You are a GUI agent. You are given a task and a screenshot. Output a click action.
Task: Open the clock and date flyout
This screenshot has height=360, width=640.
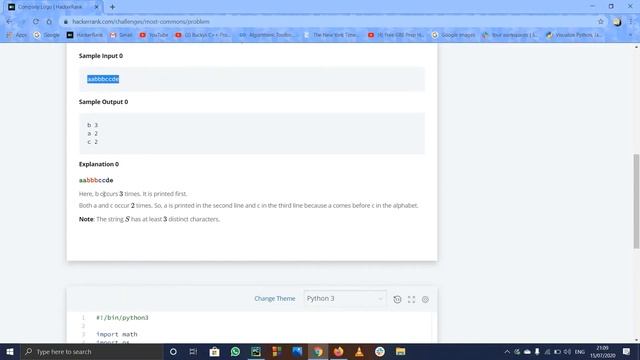tap(602, 351)
